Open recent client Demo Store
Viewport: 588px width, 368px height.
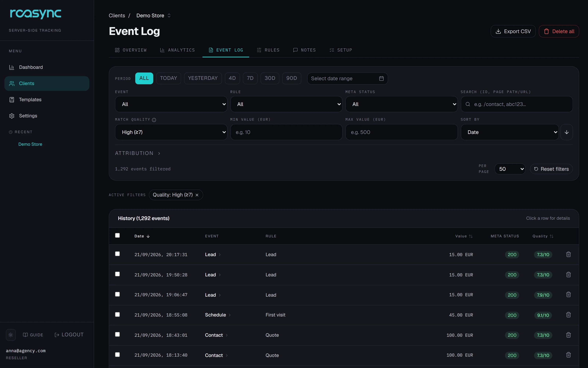tap(30, 144)
